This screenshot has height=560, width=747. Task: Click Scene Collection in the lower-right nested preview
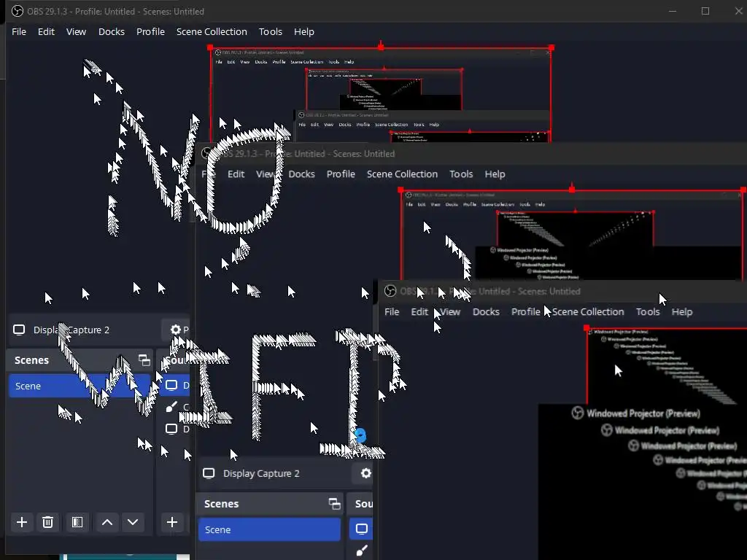point(588,311)
